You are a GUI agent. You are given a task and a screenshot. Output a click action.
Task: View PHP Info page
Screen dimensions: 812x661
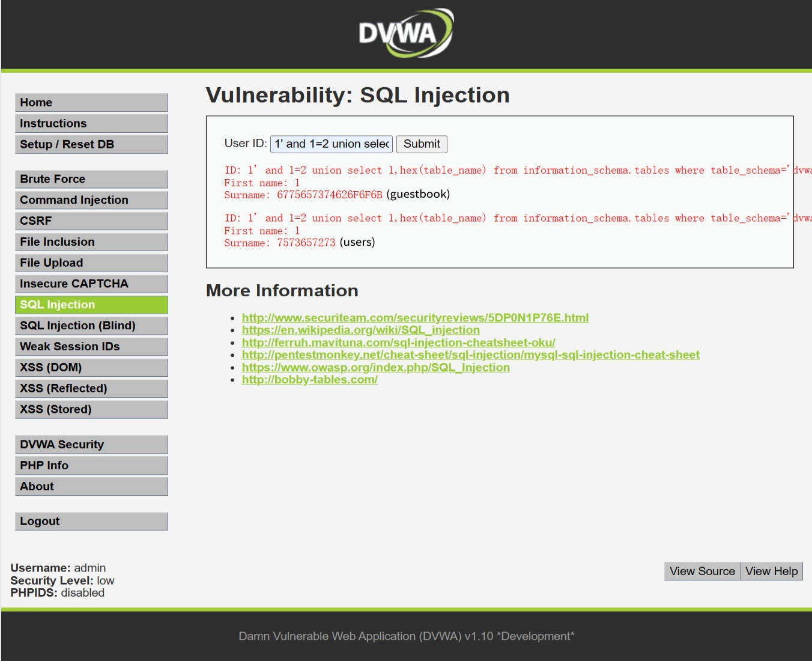pyautogui.click(x=91, y=466)
